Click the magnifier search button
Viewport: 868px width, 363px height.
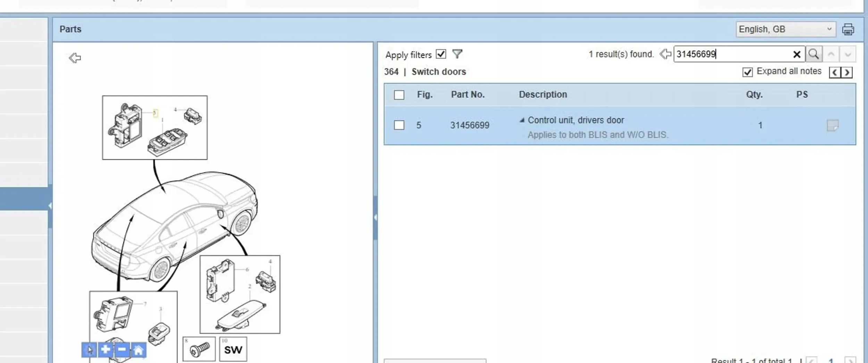pos(813,54)
